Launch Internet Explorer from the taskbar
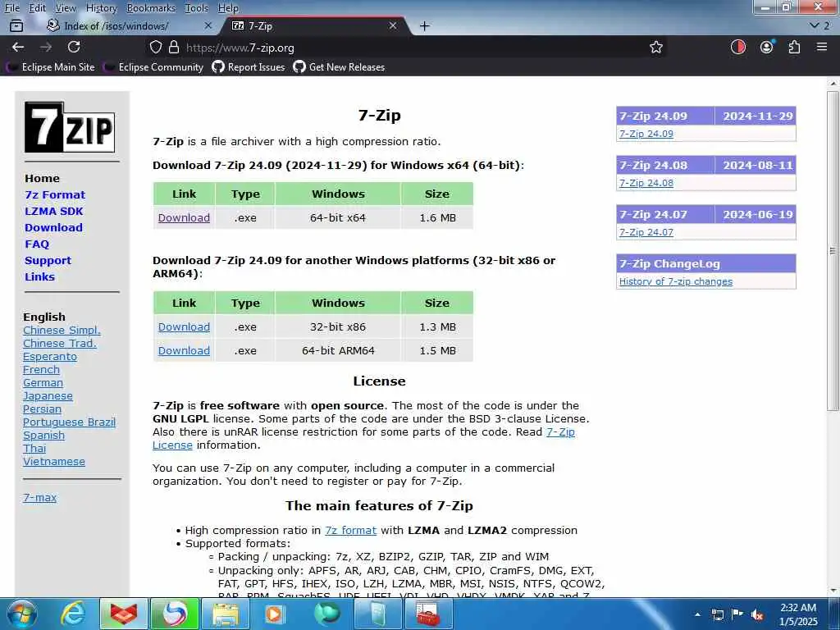Screen dimensions: 840x630 (x=72, y=614)
